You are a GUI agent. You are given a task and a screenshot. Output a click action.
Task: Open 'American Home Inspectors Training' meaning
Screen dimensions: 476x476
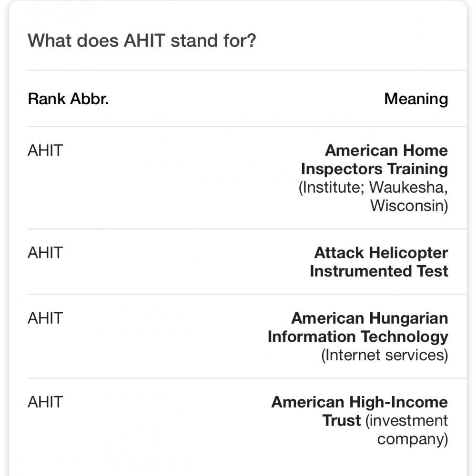click(x=374, y=159)
